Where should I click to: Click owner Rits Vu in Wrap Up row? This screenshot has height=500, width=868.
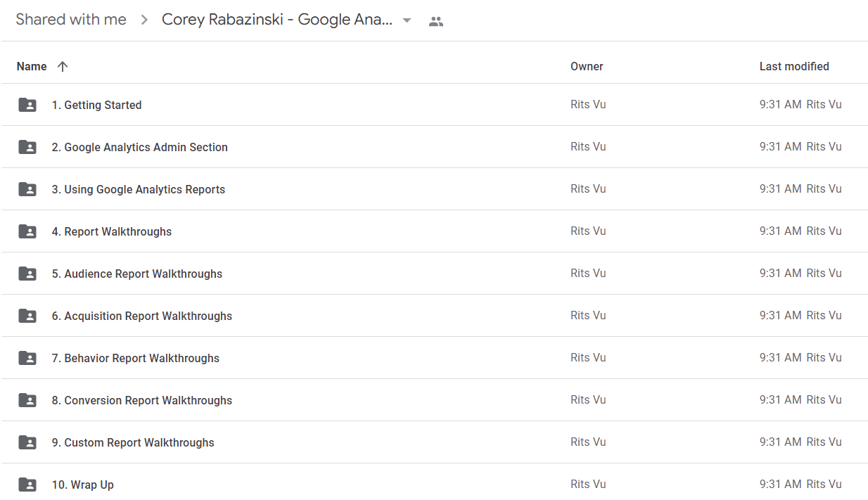tap(588, 484)
